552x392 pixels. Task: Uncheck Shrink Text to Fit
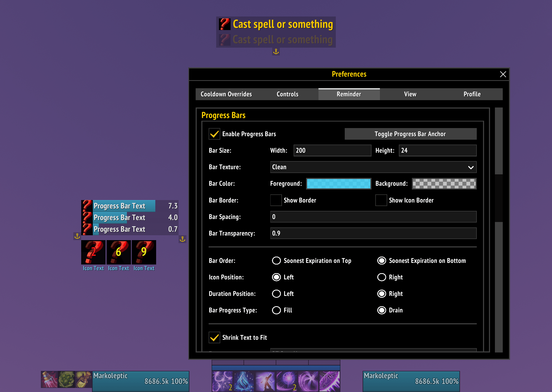[x=214, y=338]
